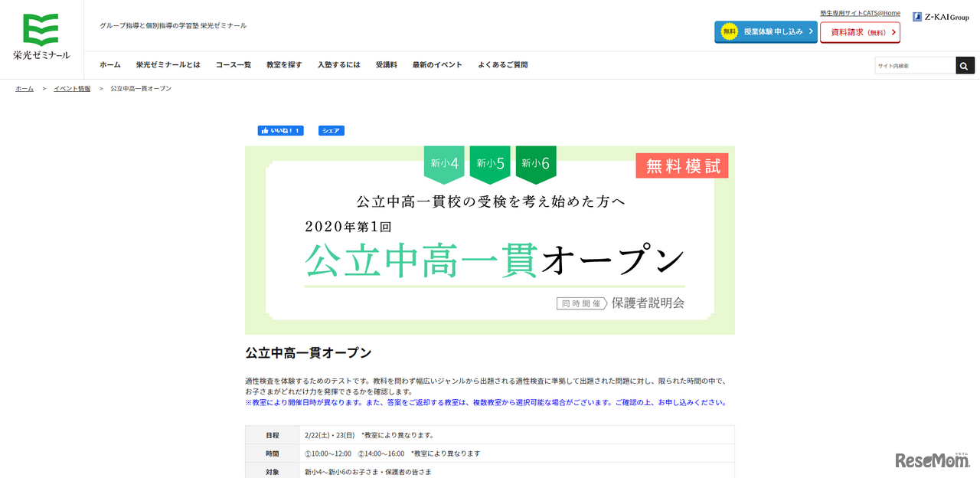Switch to the ホーム navigation tab
The width and height of the screenshot is (980, 478).
click(x=108, y=64)
